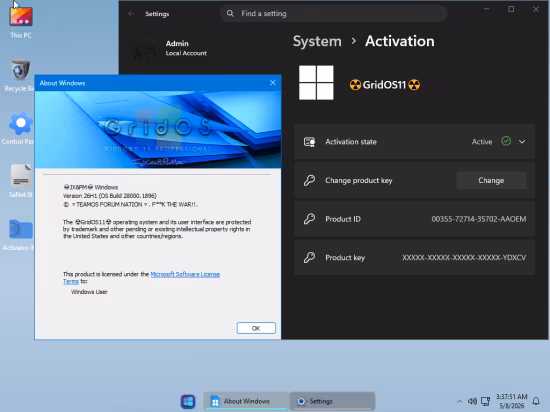Click the Windows logo on Activation page
Image resolution: width=550 pixels, height=412 pixels.
316,83
